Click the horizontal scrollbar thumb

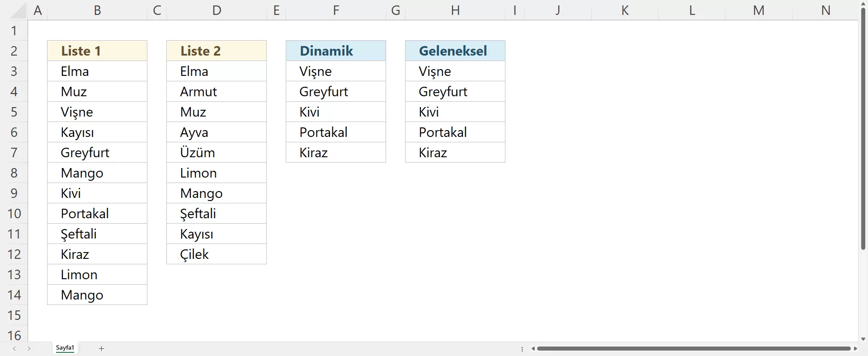[693, 348]
